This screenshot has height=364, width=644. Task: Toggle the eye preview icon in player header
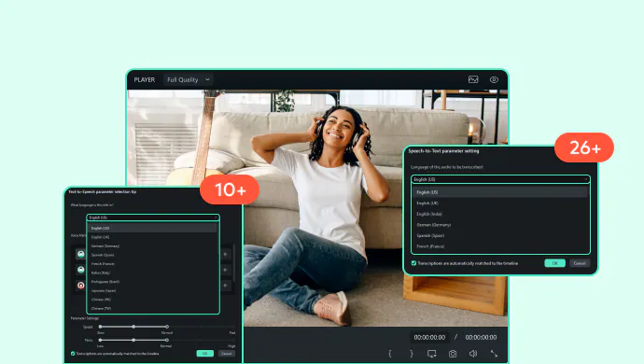pyautogui.click(x=494, y=79)
